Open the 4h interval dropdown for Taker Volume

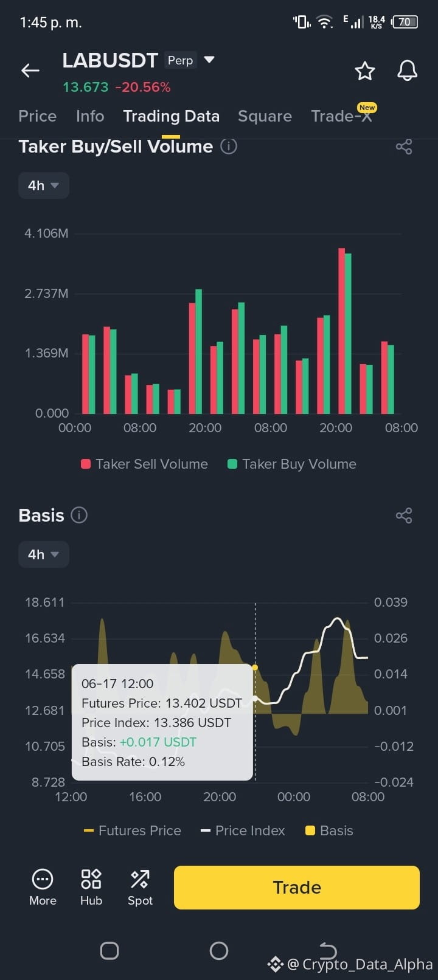44,185
